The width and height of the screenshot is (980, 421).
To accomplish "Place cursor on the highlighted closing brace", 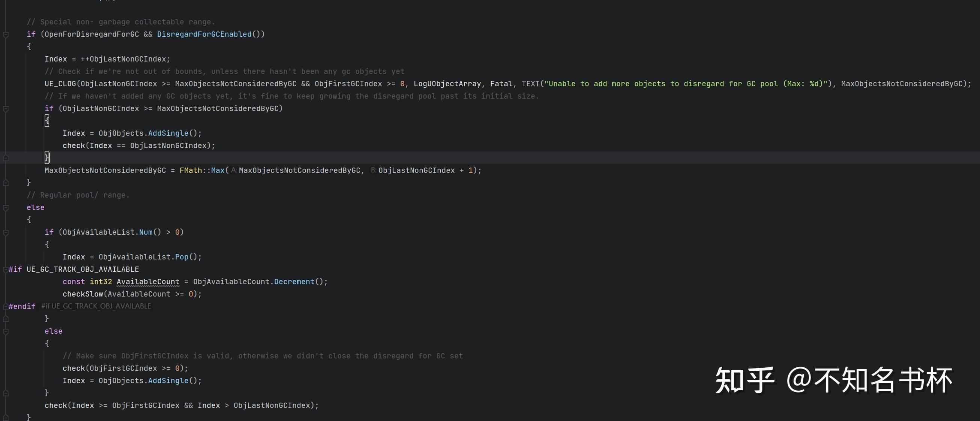I will pyautogui.click(x=47, y=157).
